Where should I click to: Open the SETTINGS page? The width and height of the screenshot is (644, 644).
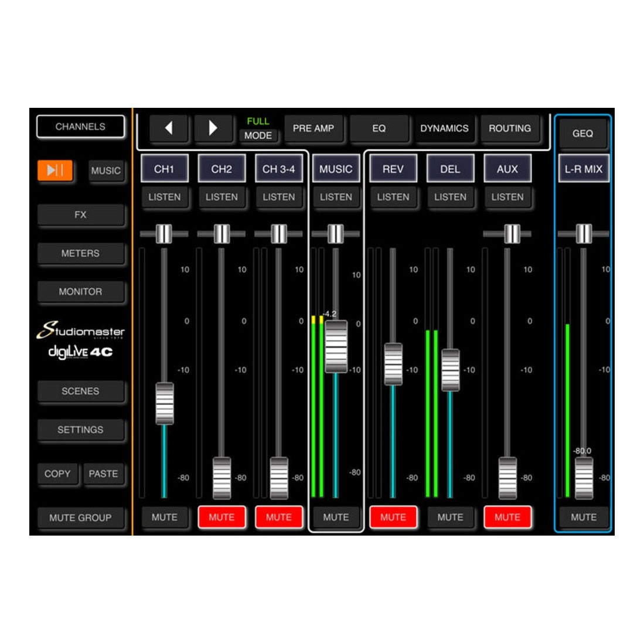pyautogui.click(x=81, y=430)
